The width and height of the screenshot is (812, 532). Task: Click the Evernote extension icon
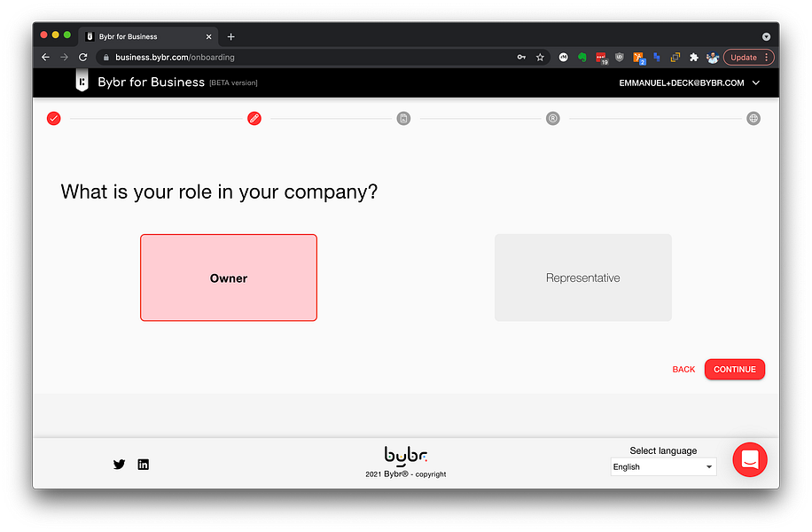[582, 57]
